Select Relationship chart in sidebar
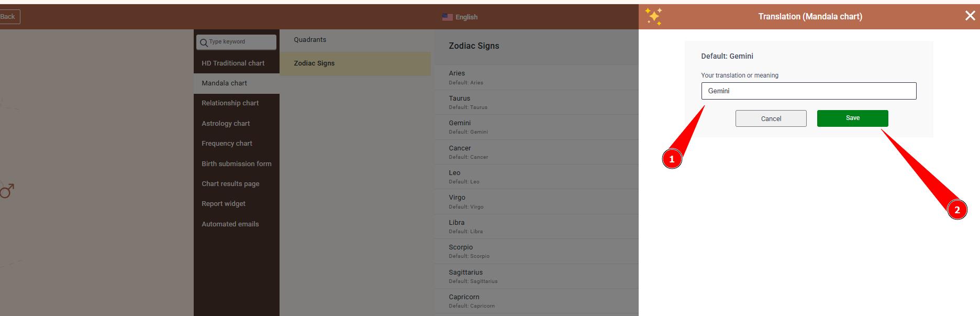Screen dimensions: 980x316 [230, 103]
